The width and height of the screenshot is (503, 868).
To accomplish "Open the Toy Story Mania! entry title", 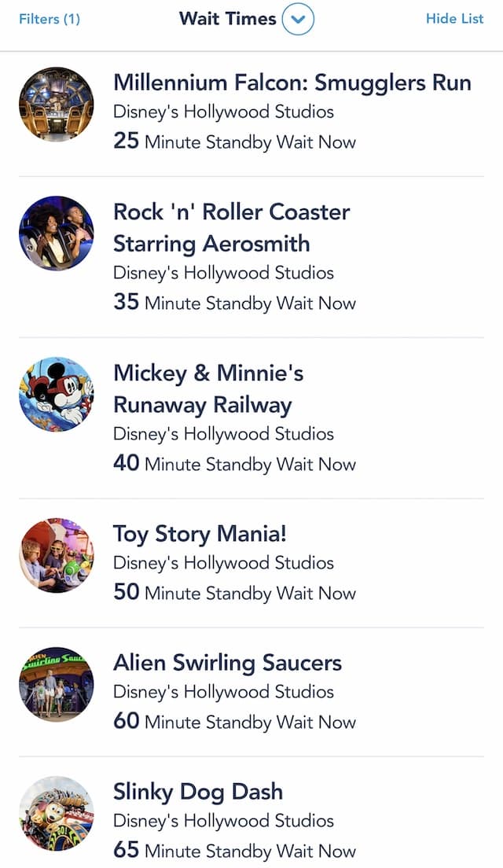I will [200, 534].
